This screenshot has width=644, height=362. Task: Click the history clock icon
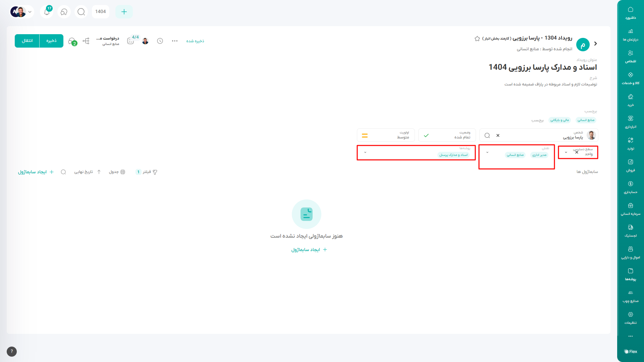[x=160, y=41]
